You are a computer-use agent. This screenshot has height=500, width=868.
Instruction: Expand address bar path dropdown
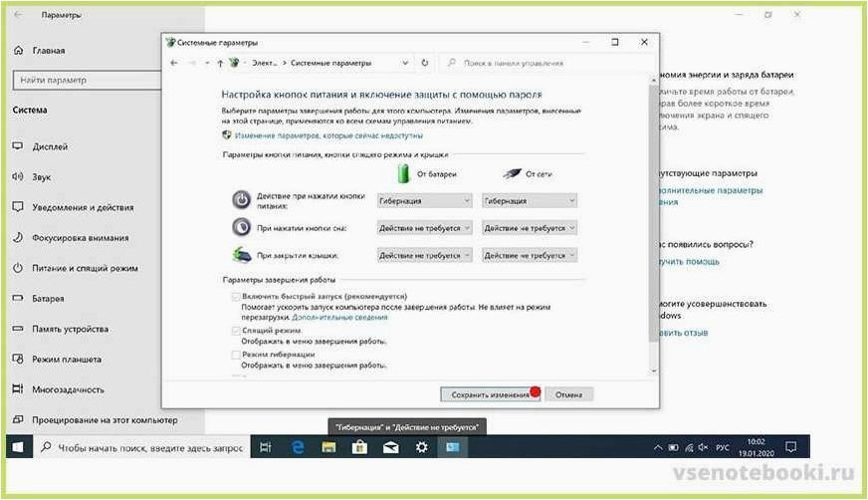click(405, 63)
